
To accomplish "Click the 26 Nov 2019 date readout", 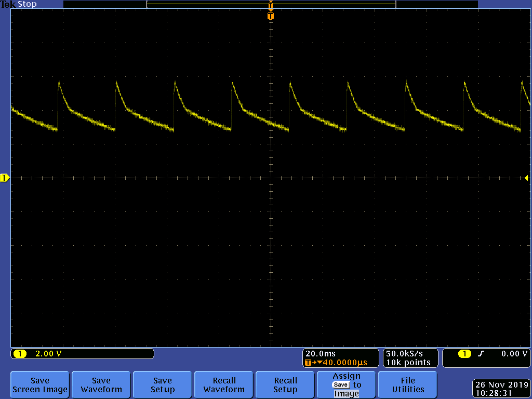I will tap(501, 385).
